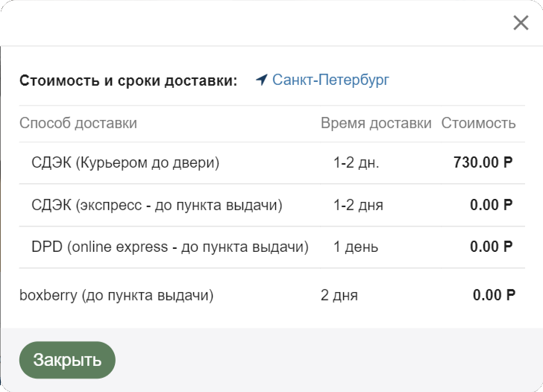Click the СДЭК экспресс 0.00 ₽ price
Image resolution: width=543 pixels, height=392 pixels.
pos(491,205)
